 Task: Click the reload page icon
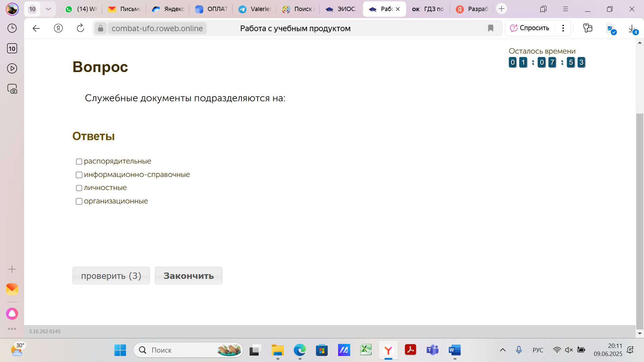coord(80,28)
